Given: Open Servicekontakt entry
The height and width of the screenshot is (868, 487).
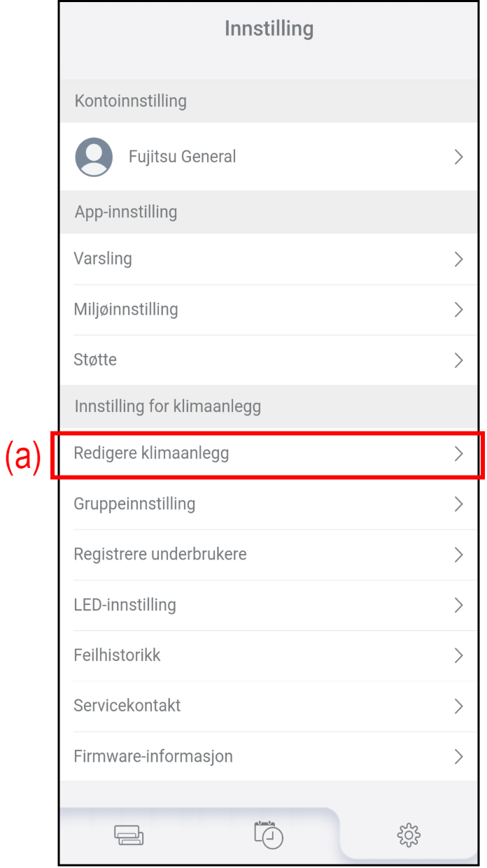Looking at the screenshot, I should pyautogui.click(x=127, y=706).
